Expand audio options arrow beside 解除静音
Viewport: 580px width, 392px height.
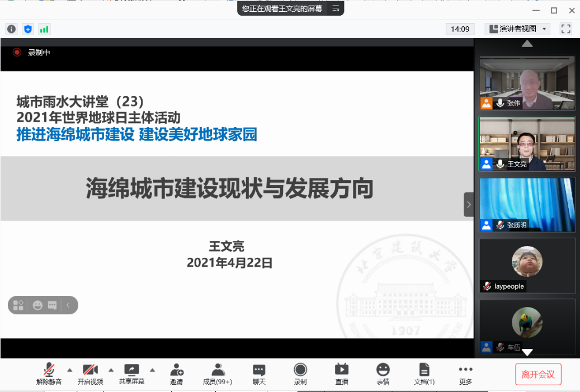[x=70, y=370]
